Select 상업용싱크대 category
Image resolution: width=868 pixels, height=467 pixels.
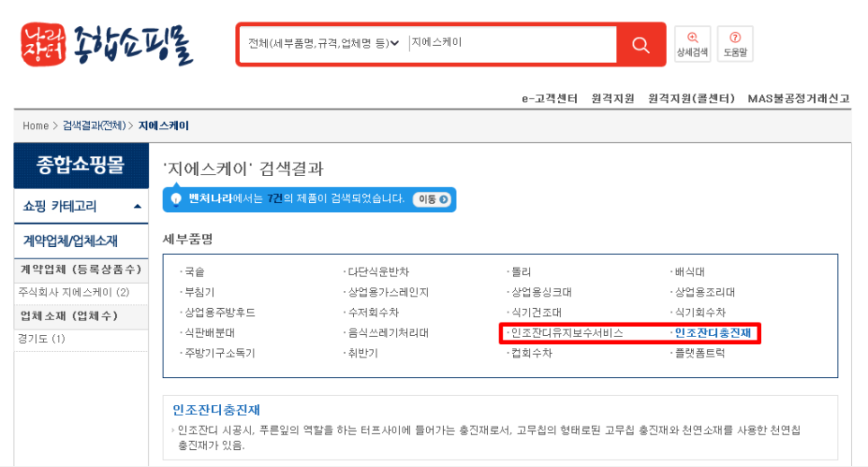coord(542,292)
